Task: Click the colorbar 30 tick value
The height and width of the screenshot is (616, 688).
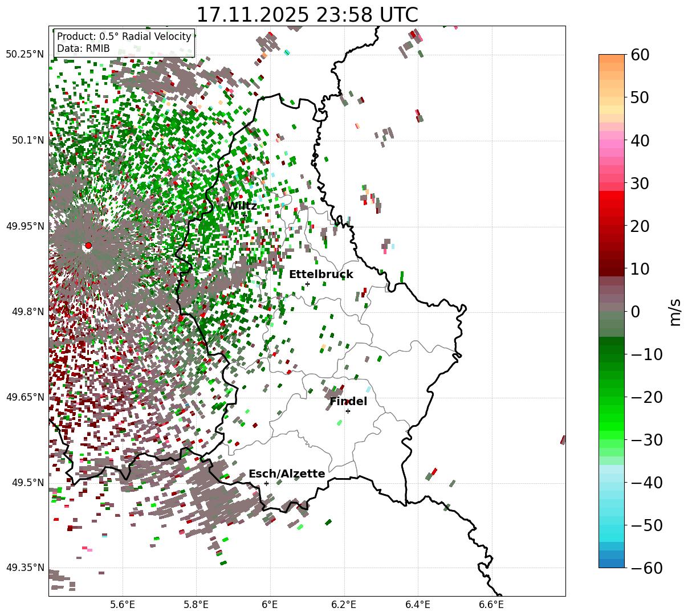Action: point(639,183)
